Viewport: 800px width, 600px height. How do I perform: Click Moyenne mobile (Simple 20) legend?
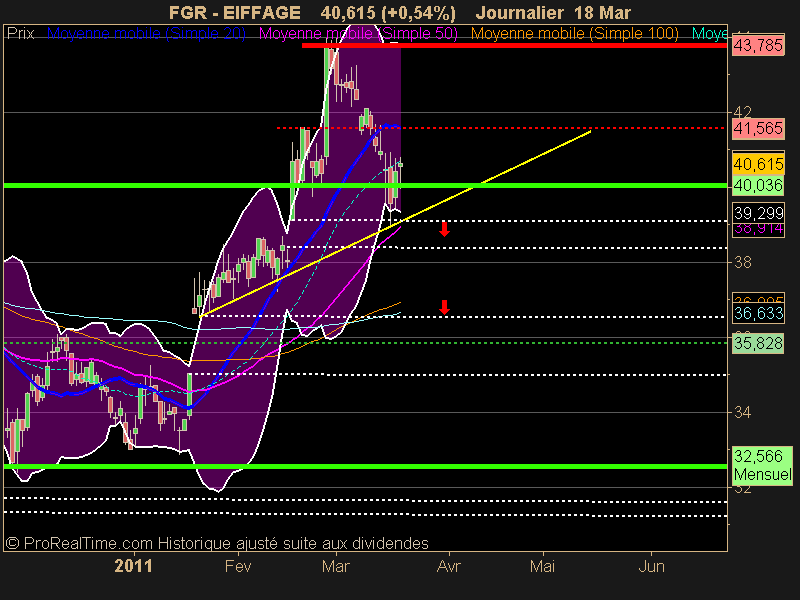coord(146,34)
